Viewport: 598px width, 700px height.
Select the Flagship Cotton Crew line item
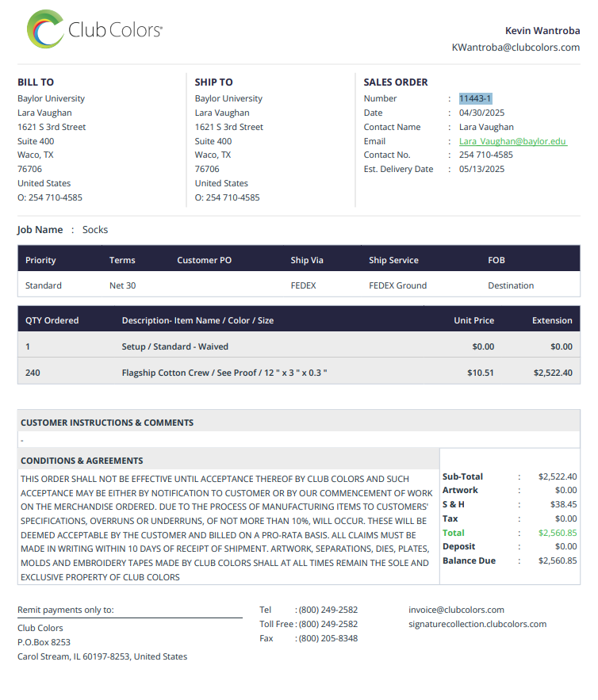click(x=299, y=373)
